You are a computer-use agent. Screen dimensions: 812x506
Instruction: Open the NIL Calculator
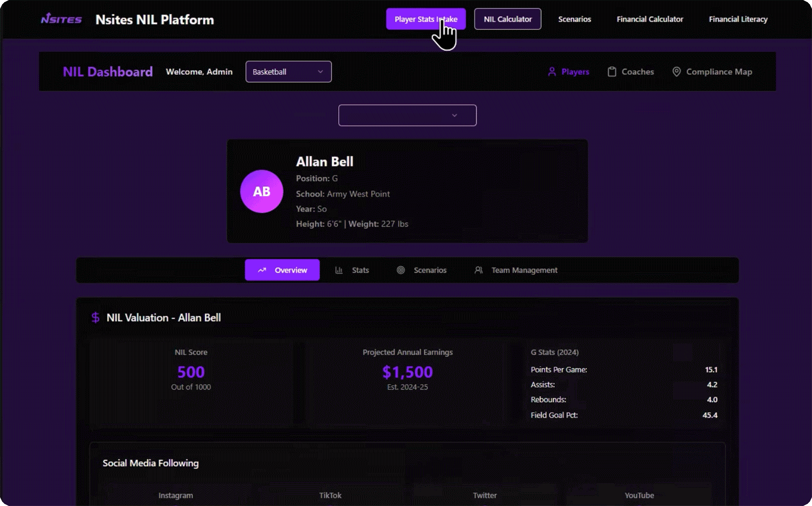(x=507, y=19)
